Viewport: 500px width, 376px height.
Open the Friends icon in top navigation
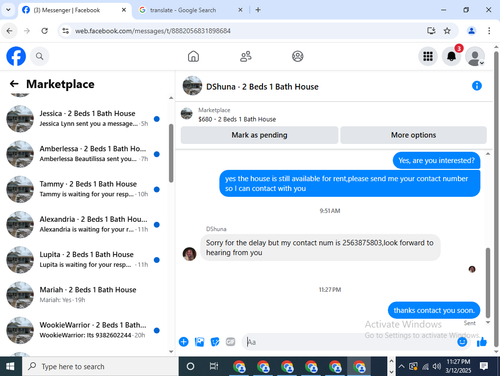(246, 56)
